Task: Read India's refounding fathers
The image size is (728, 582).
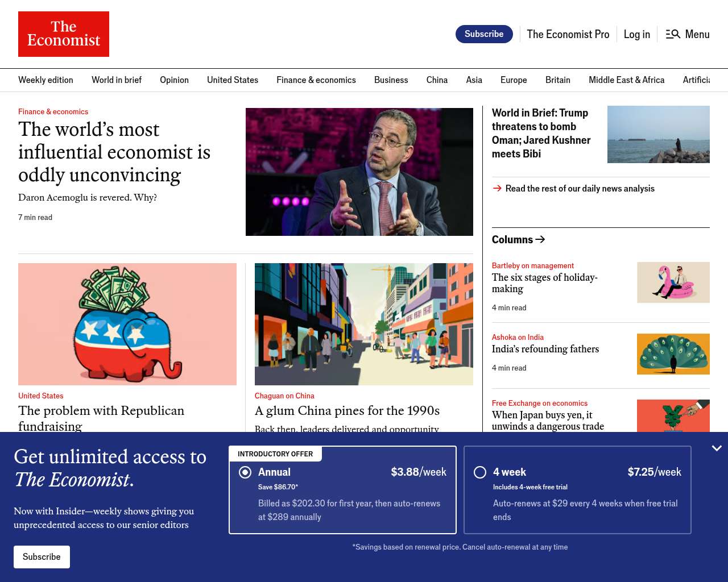Action: (x=545, y=349)
